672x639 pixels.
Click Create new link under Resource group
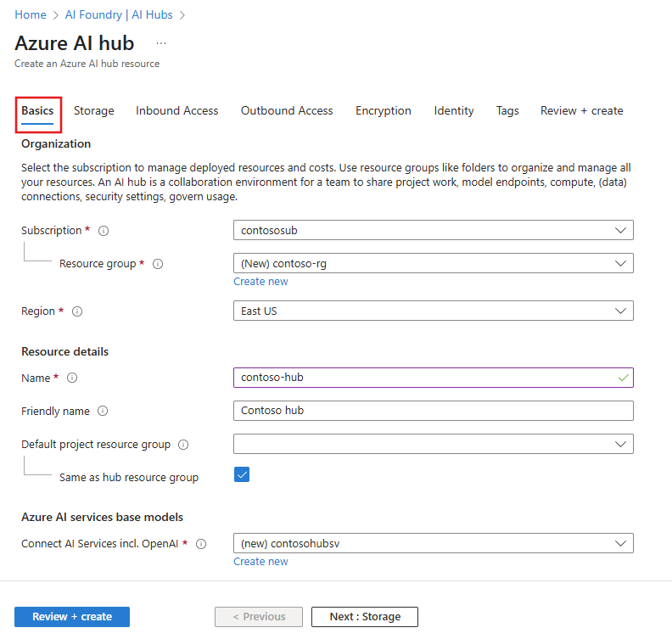pos(260,282)
